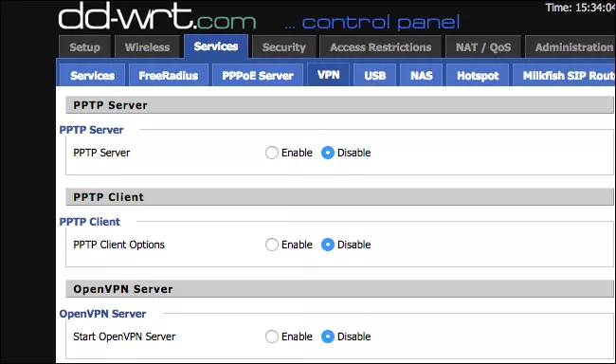Click the dd-wrt.com logo

[157, 16]
